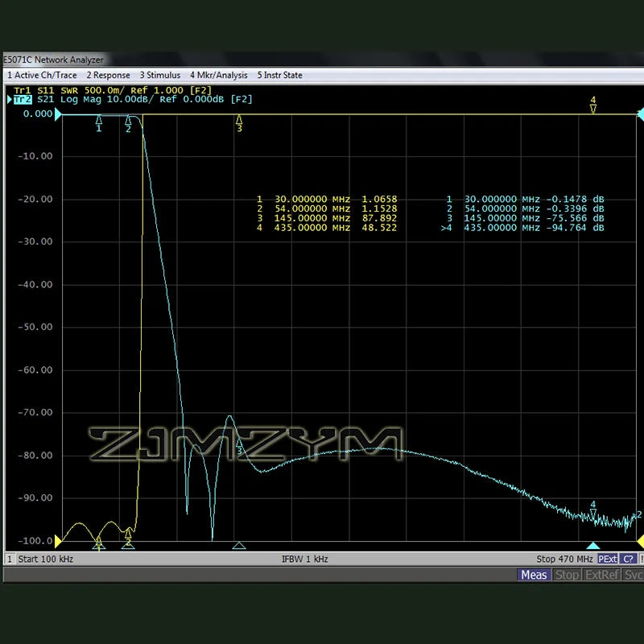Click the filled cyan marker-4 triangle on the frequency axis
644x644 pixels.
point(593,546)
